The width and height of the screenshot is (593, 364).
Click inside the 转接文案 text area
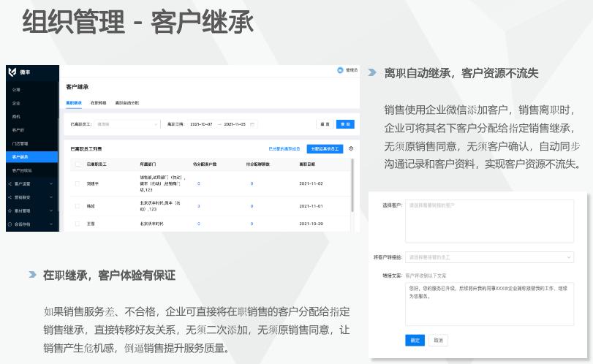(x=489, y=304)
